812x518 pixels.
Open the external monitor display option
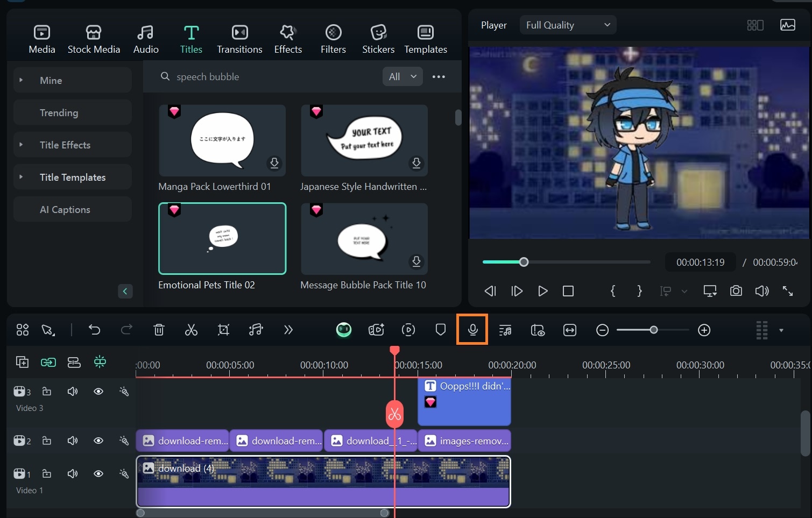click(710, 291)
